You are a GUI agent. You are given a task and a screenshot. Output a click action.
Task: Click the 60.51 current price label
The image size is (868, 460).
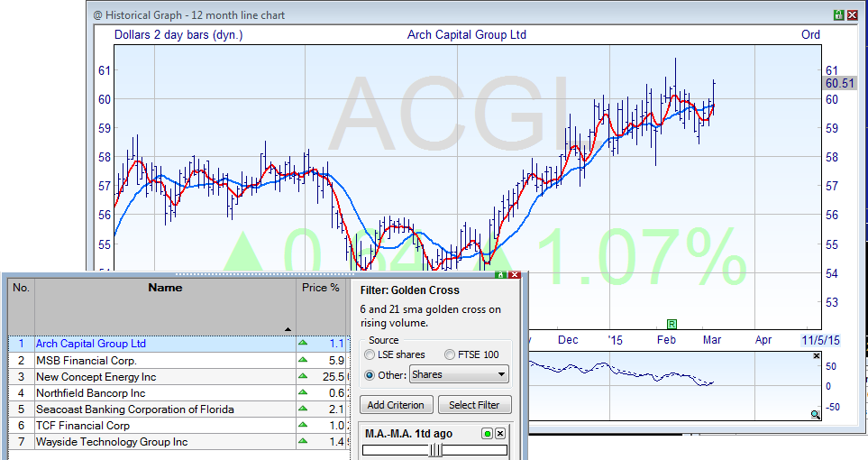[840, 83]
